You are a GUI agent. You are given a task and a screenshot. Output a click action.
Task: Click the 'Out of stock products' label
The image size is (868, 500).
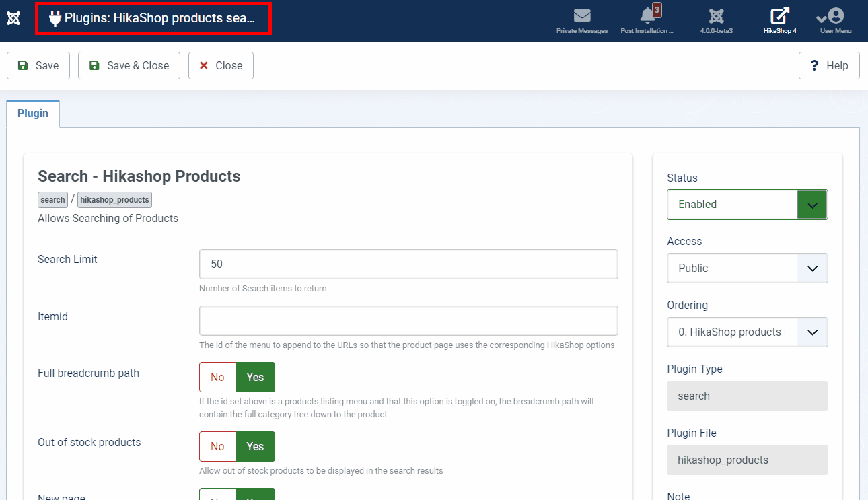[89, 442]
